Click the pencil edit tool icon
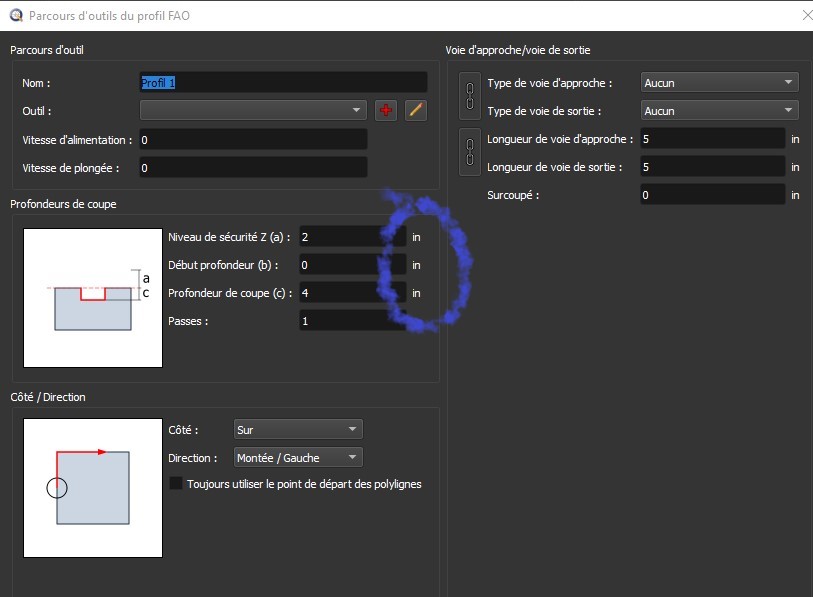 [x=416, y=110]
